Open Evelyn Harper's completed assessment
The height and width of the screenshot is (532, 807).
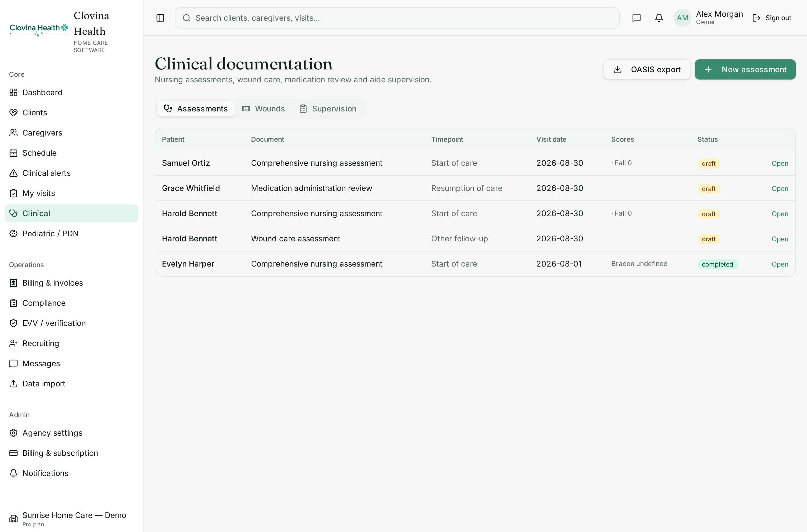pos(780,264)
